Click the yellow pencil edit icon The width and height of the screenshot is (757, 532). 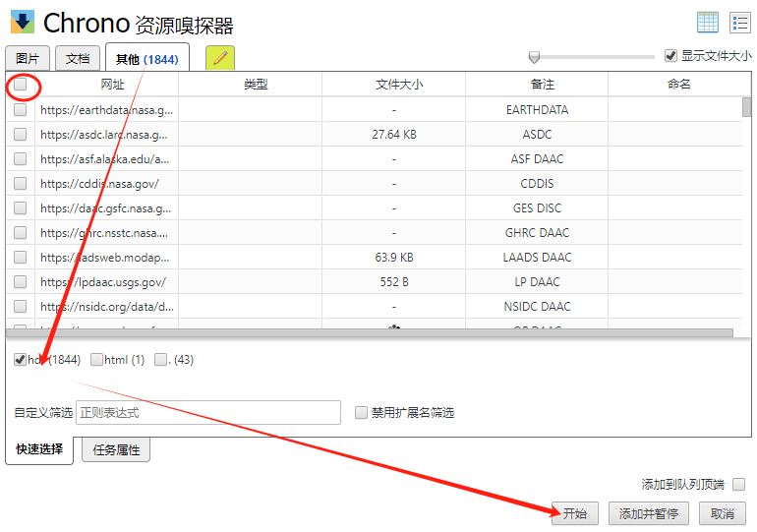coord(220,58)
